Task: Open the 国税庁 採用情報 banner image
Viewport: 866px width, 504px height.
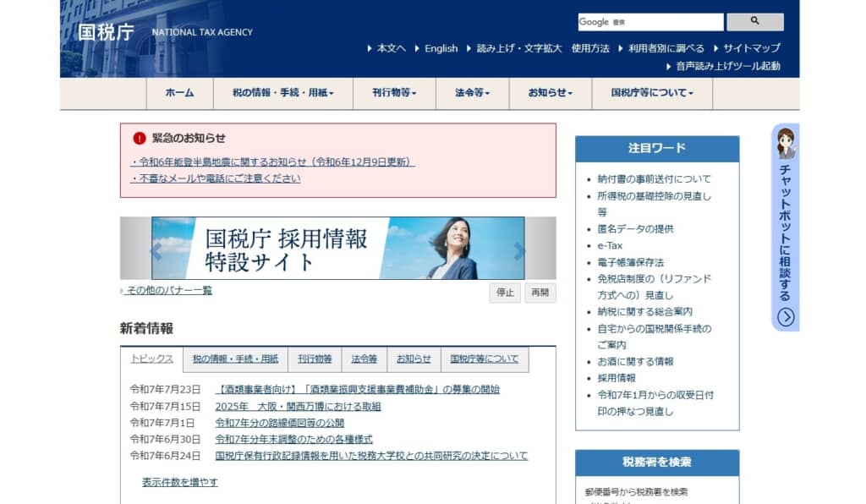Action: coord(337,249)
